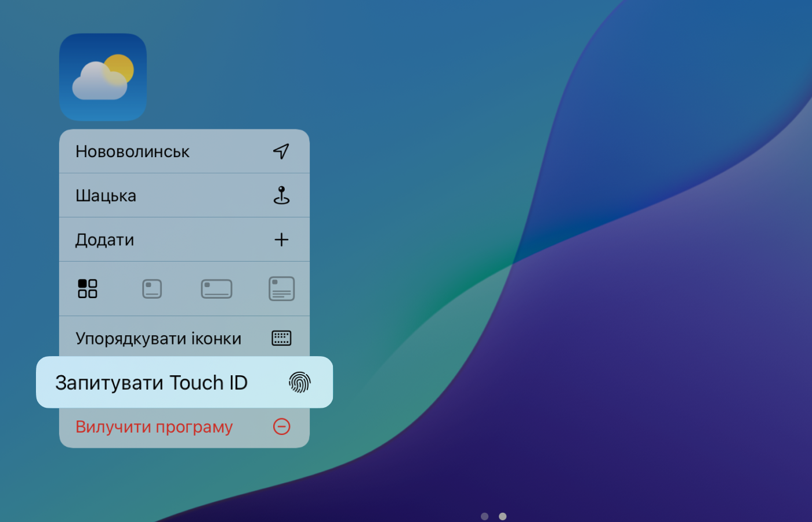The height and width of the screenshot is (522, 812).
Task: Select the app icon grid layout option
Action: 88,289
